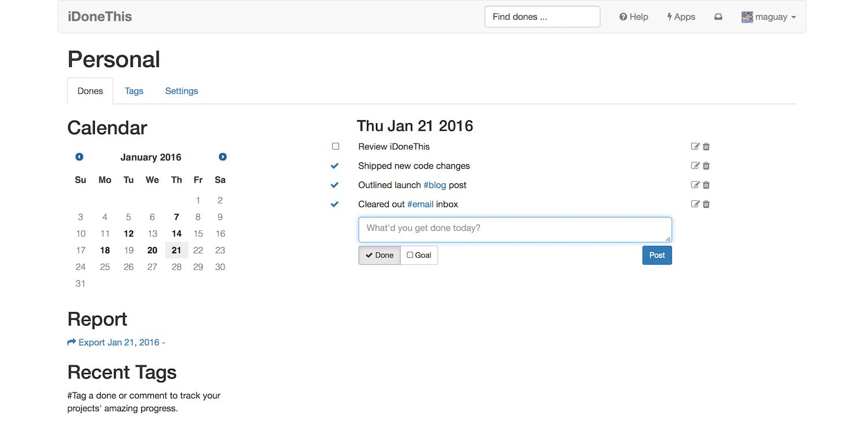Select January 12 in the calendar
Image resolution: width=868 pixels, height=421 pixels.
point(128,234)
